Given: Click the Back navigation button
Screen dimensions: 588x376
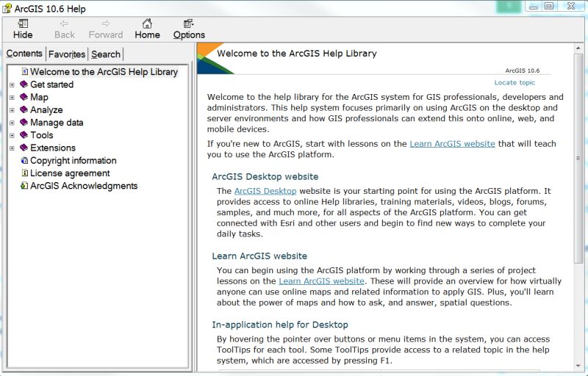Looking at the screenshot, I should point(65,29).
